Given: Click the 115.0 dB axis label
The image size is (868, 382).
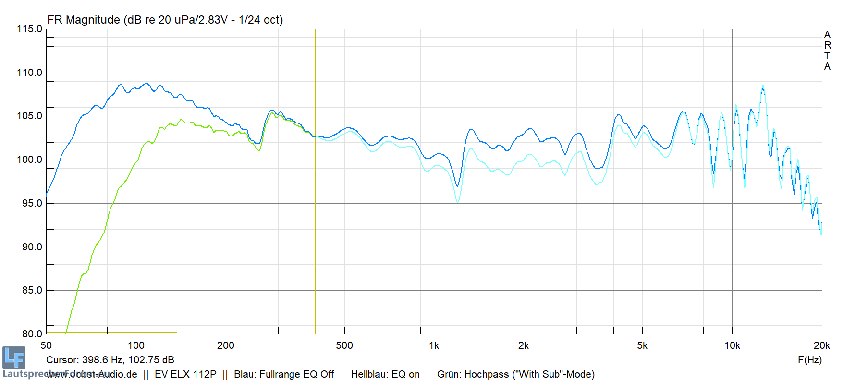Looking at the screenshot, I should point(29,29).
